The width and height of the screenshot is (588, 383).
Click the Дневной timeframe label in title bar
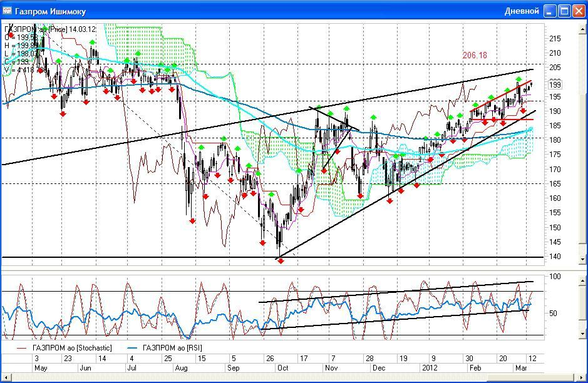coord(522,11)
